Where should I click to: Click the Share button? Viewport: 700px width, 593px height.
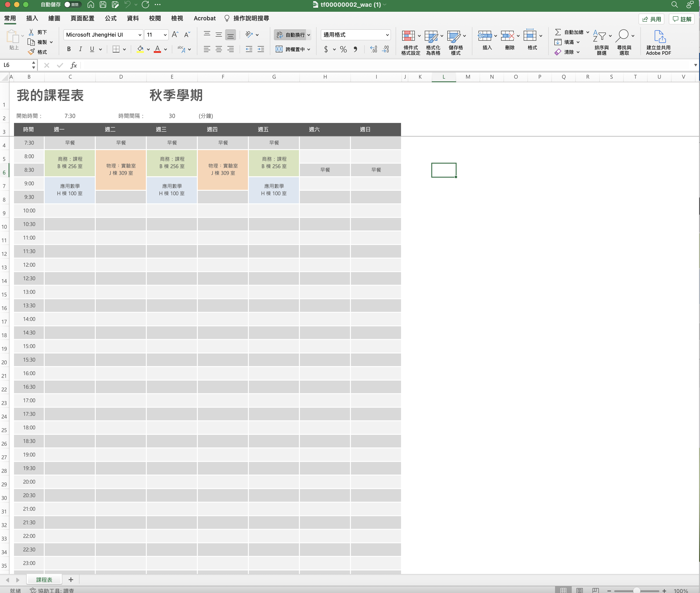(x=651, y=19)
